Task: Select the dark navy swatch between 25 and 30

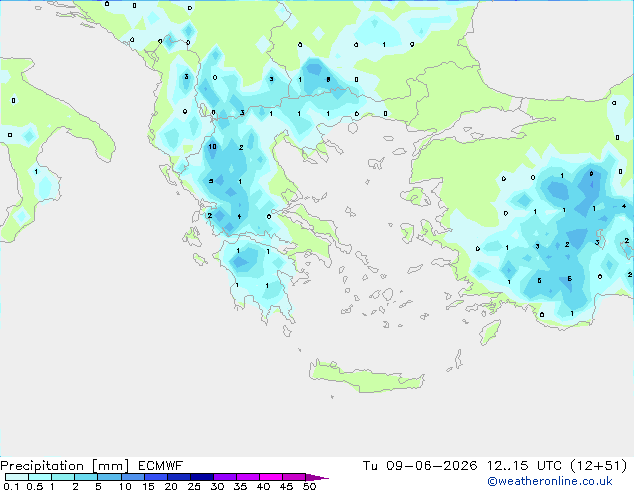Action: coord(202,477)
